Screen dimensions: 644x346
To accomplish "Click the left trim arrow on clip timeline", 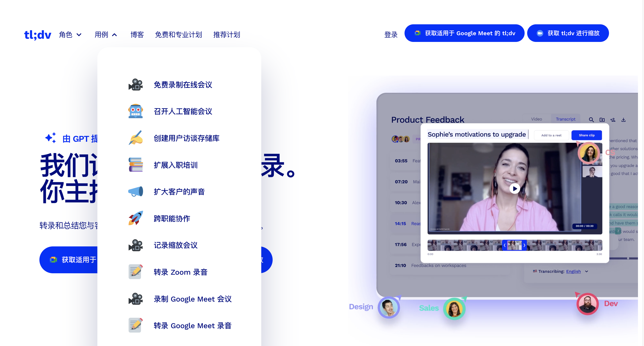I will (504, 245).
